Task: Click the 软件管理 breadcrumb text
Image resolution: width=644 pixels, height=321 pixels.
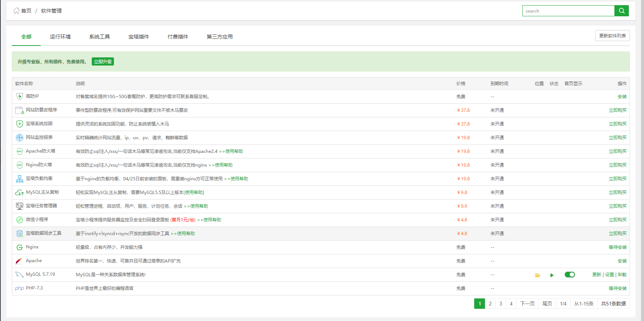Action: (x=51, y=11)
